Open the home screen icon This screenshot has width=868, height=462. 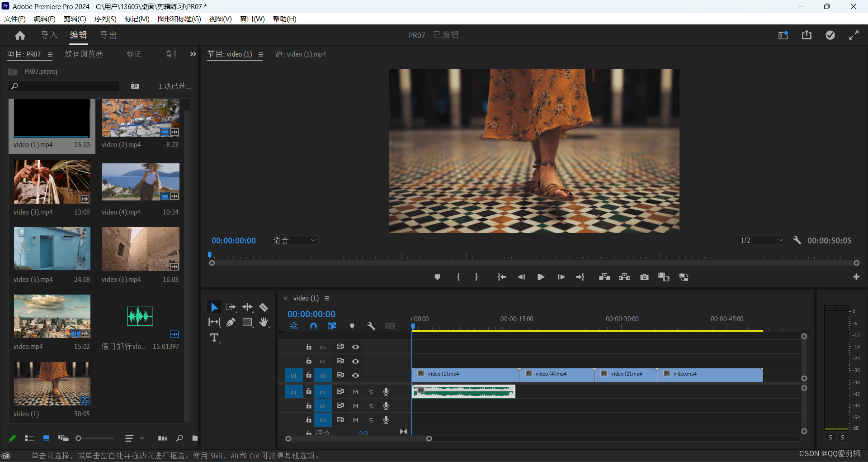[20, 35]
